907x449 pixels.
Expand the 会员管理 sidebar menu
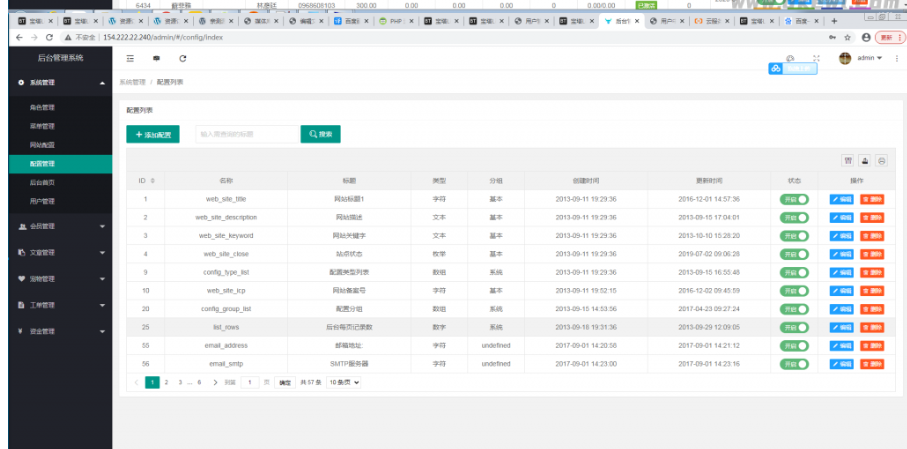pyautogui.click(x=60, y=226)
